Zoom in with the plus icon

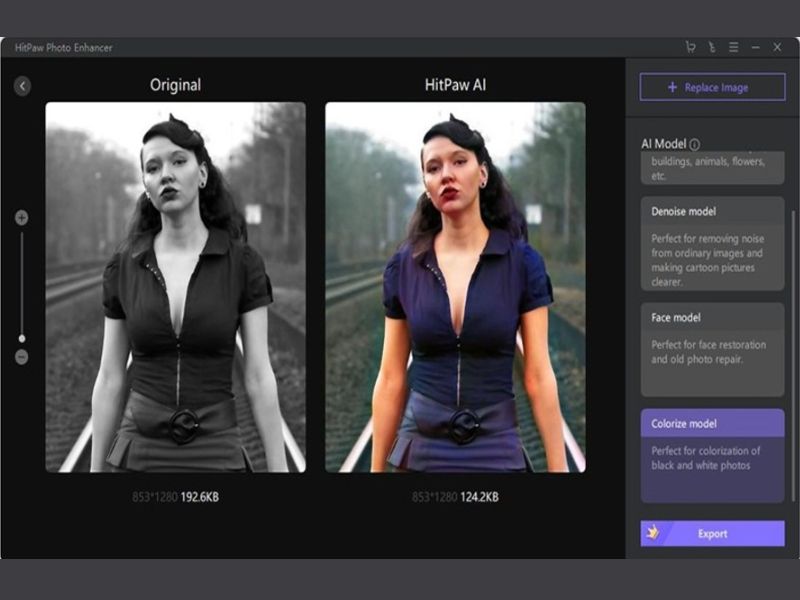pos(22,217)
